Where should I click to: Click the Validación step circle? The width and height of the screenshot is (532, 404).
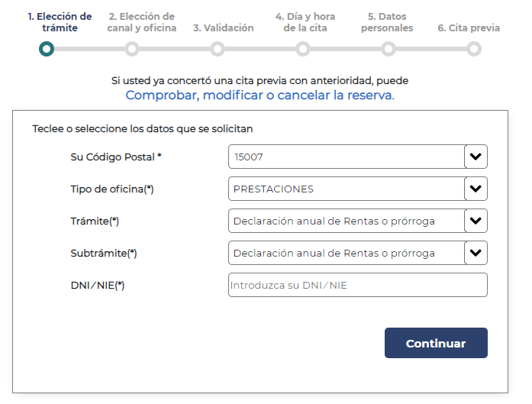tap(218, 49)
